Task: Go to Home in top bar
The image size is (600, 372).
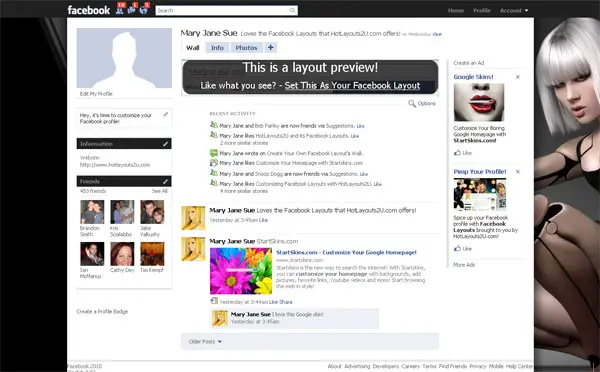Action: point(456,11)
